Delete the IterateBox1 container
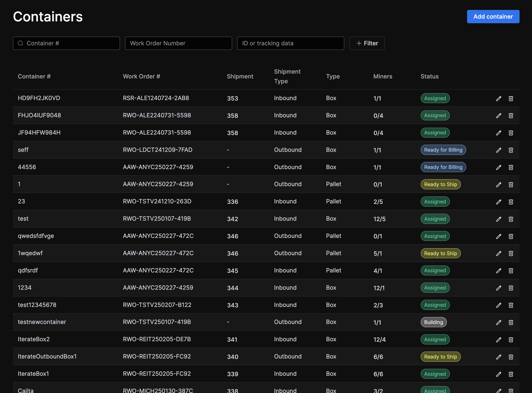 tap(511, 374)
